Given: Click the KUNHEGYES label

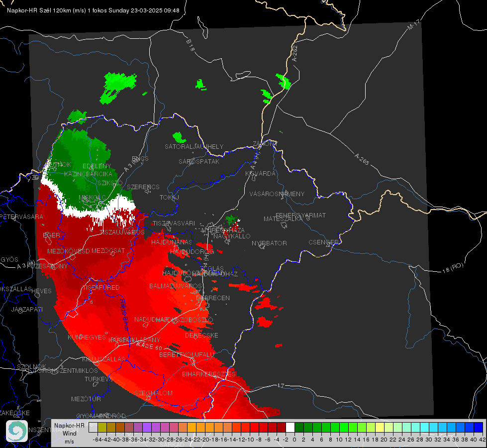Looking at the screenshot, I should [87, 337].
